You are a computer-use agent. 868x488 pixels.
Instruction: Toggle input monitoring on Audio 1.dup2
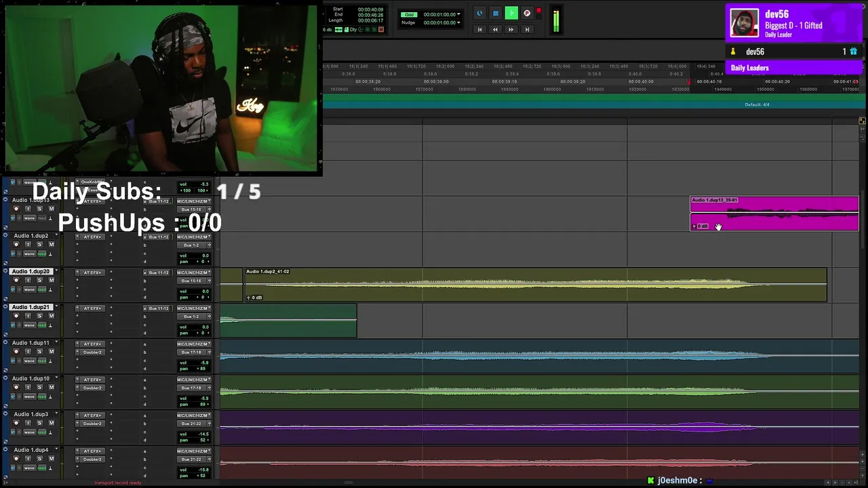[x=28, y=245]
